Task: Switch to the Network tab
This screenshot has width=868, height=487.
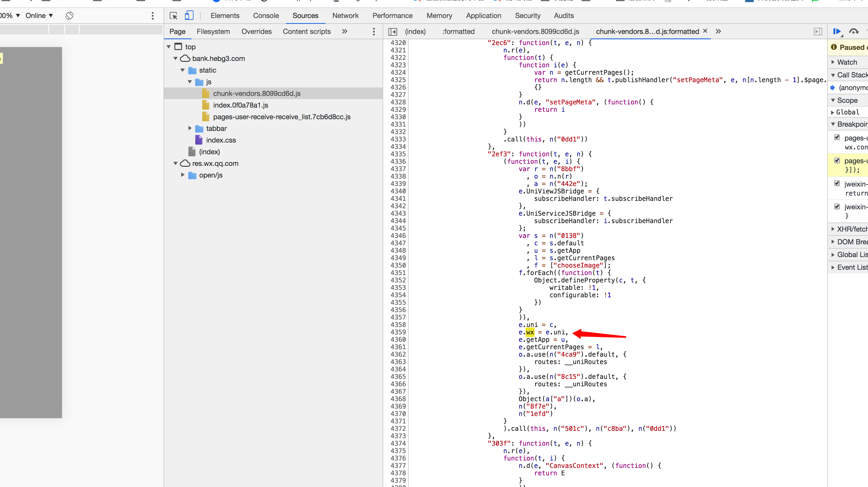Action: click(x=345, y=16)
